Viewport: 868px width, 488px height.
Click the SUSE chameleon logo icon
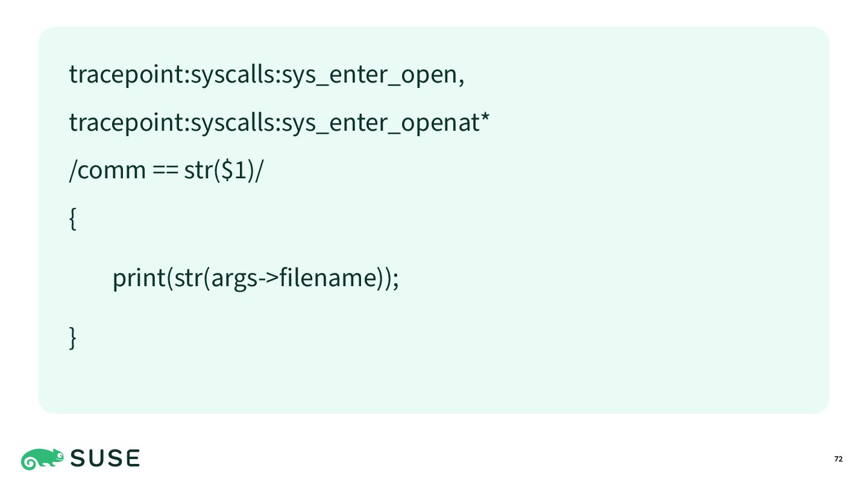[43, 459]
